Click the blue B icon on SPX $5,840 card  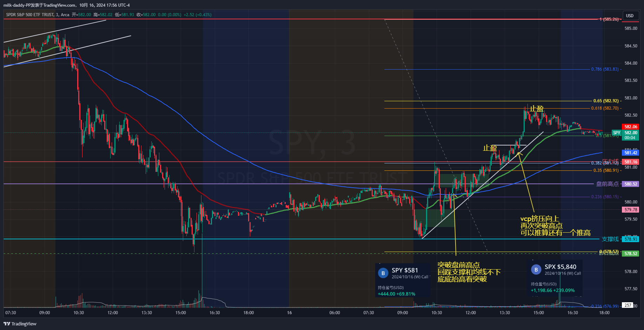(x=536, y=270)
